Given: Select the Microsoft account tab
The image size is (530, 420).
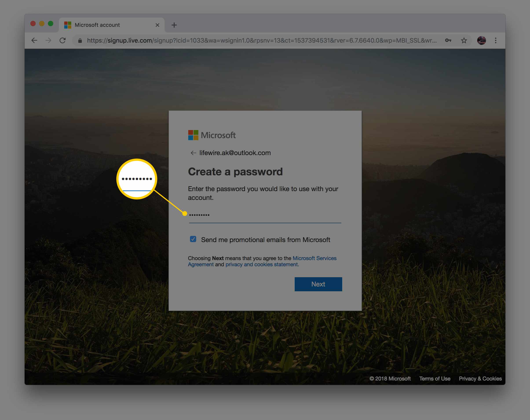Looking at the screenshot, I should [112, 25].
